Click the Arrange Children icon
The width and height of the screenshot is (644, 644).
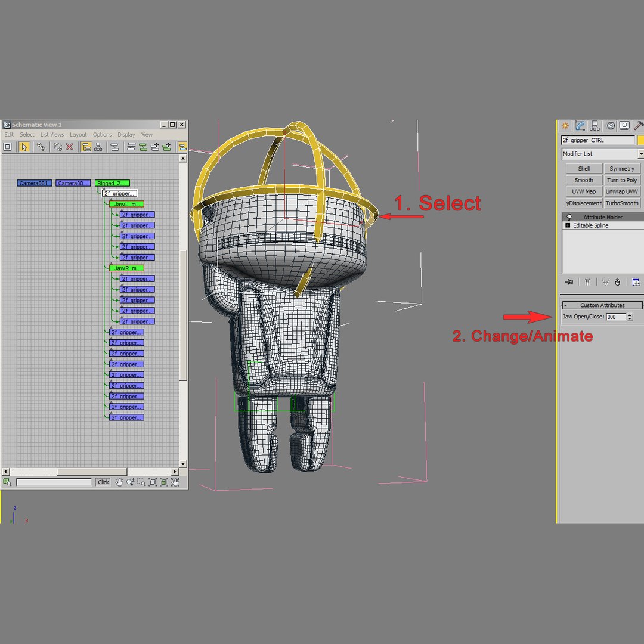131,147
